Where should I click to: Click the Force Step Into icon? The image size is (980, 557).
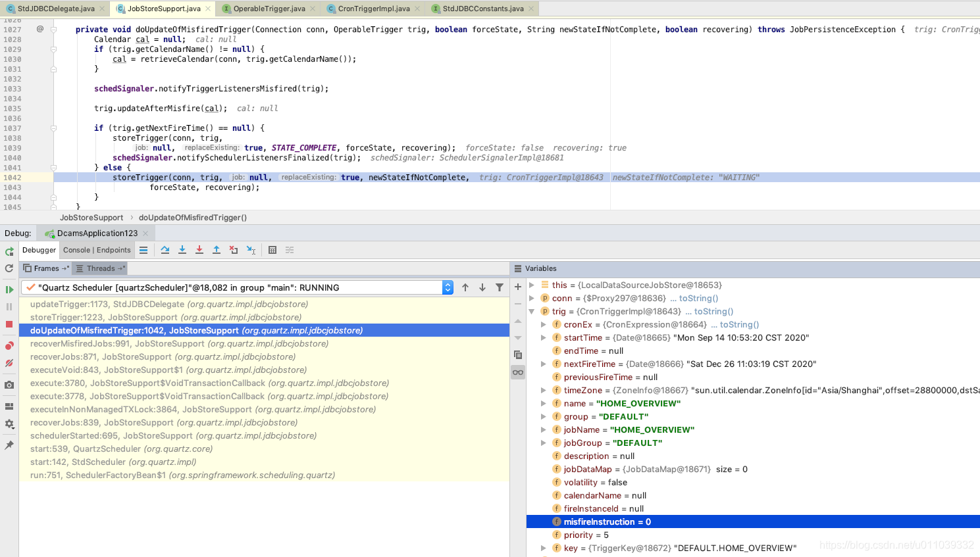(199, 250)
